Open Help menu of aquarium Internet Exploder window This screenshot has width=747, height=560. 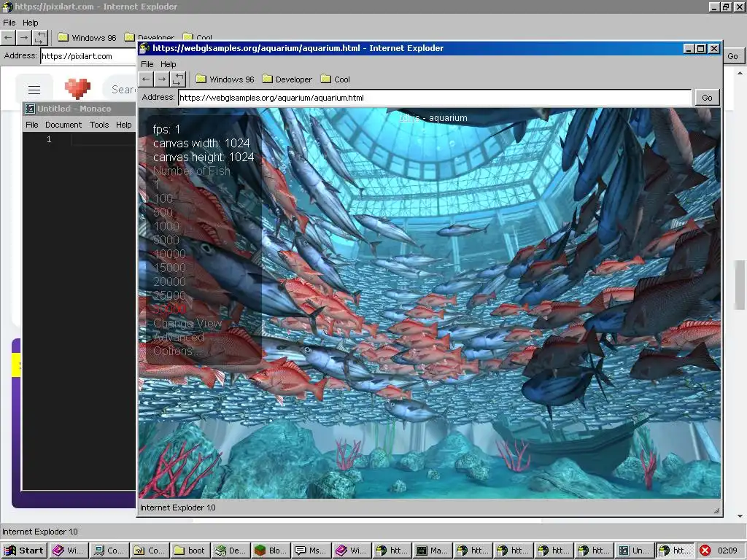[169, 64]
